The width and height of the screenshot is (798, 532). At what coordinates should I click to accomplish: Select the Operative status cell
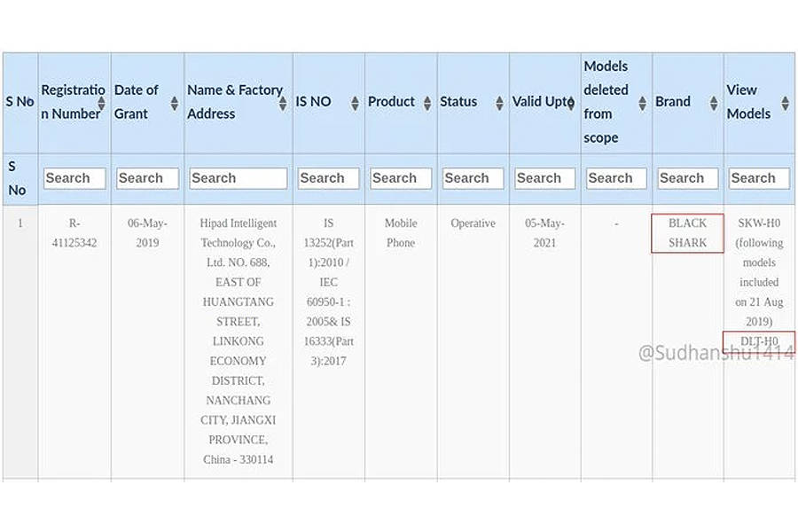(473, 223)
